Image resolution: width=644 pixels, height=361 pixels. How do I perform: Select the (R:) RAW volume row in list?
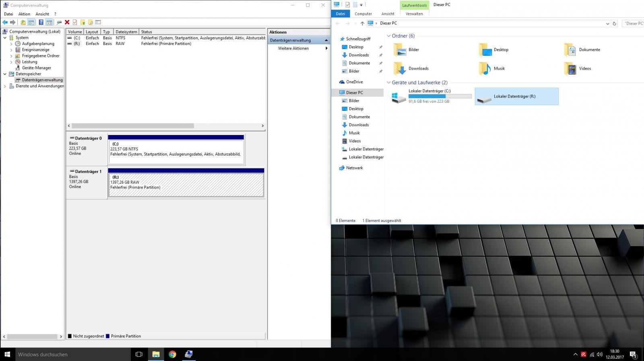(x=166, y=44)
